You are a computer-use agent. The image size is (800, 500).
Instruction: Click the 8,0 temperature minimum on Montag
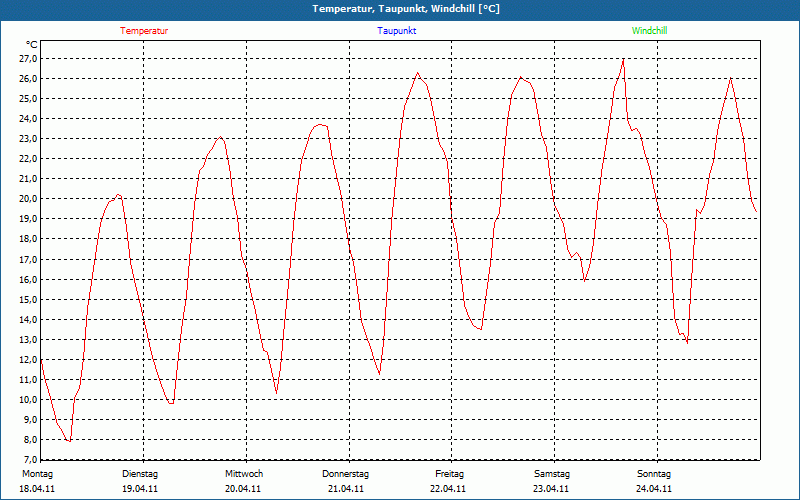tap(69, 440)
